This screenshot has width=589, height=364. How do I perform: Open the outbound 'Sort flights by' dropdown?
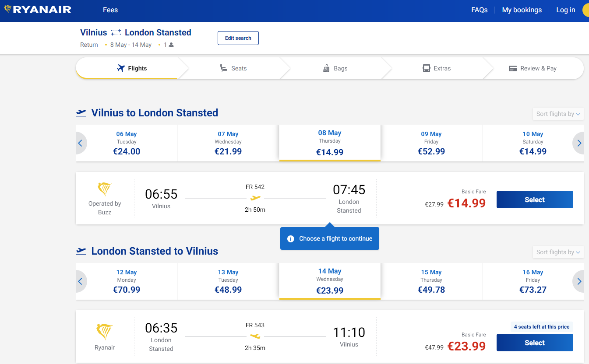[558, 114]
